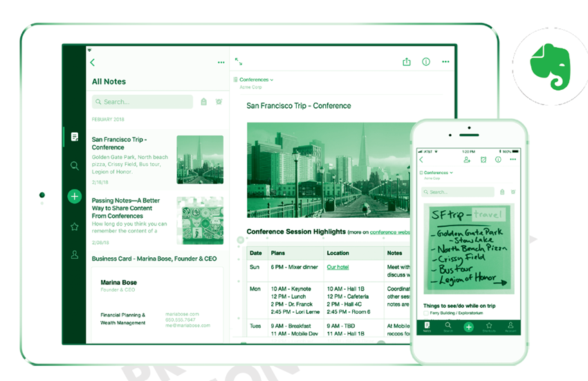The image size is (588, 381).
Task: Open Account person icon in tablet sidebar
Action: (75, 255)
